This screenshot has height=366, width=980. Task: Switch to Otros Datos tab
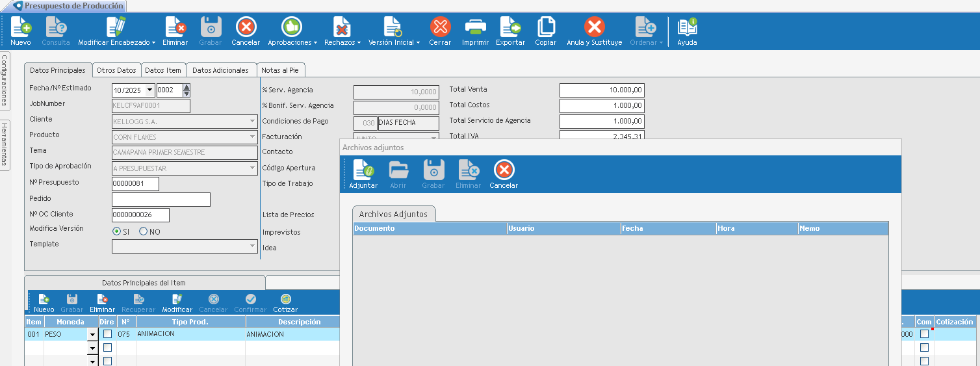(116, 70)
